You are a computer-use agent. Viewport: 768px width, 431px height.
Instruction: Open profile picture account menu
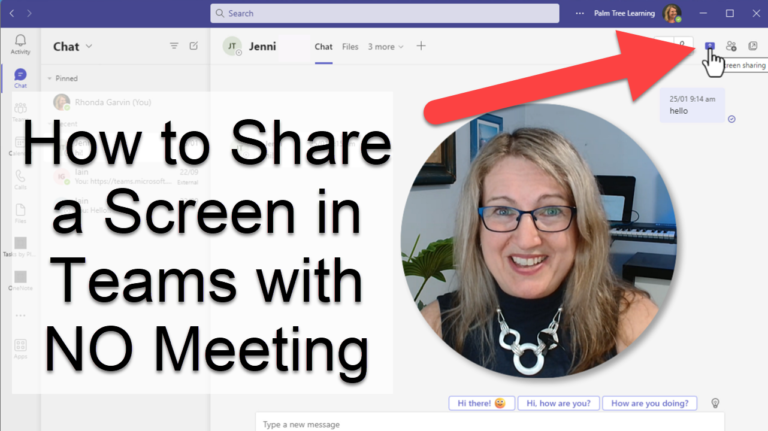(x=672, y=13)
